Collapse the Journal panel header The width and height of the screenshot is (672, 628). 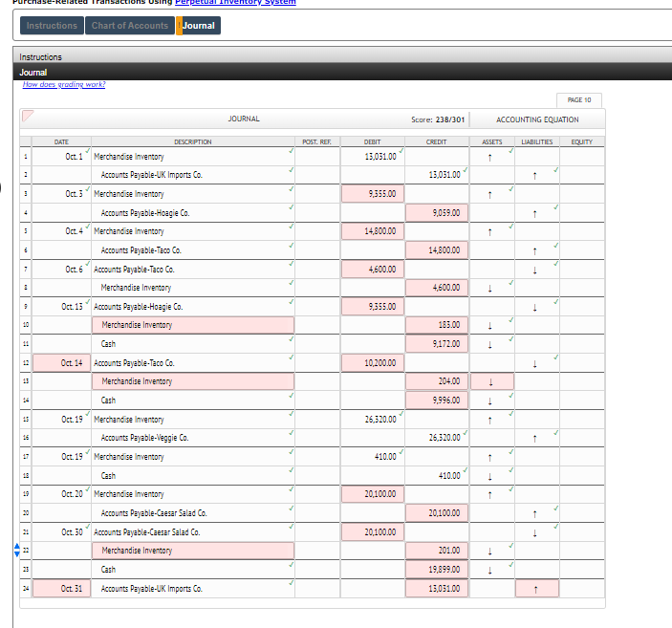(343, 72)
